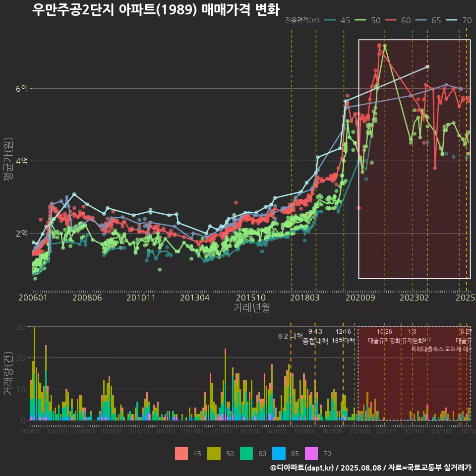
Task: Click the blue 65 swatch in the bottom legend
Action: click(x=279, y=454)
